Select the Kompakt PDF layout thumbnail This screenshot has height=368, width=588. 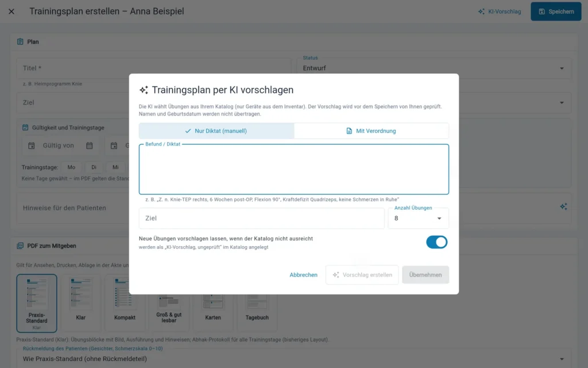[x=125, y=304]
